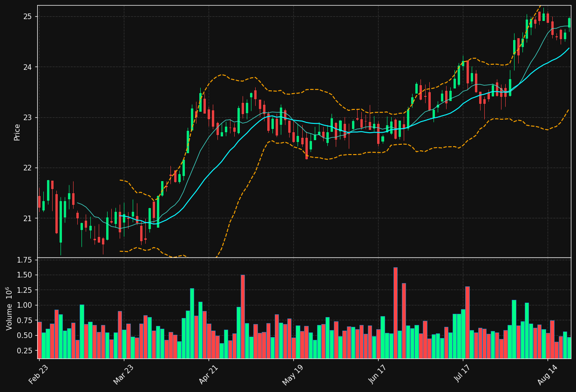Click the 0.50 volume axis label
The height and width of the screenshot is (392, 576).
pos(24,335)
